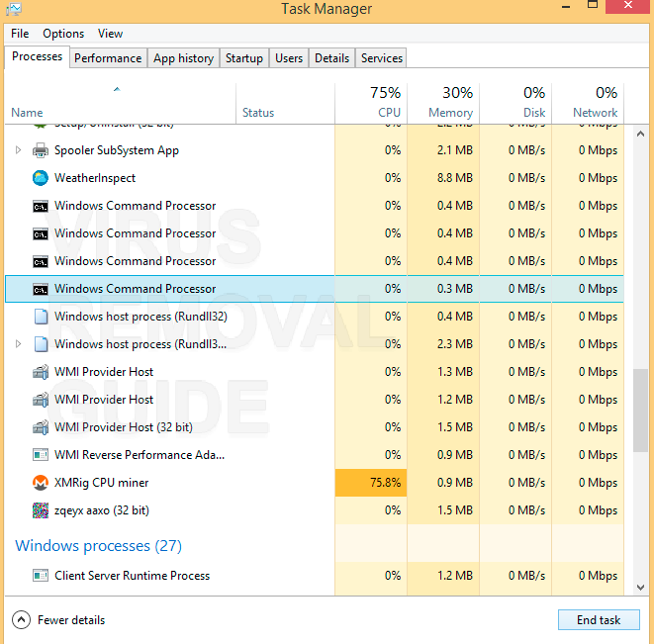This screenshot has height=644, width=654.
Task: Click the WMI Reverse Performance Adapter icon
Action: click(41, 455)
